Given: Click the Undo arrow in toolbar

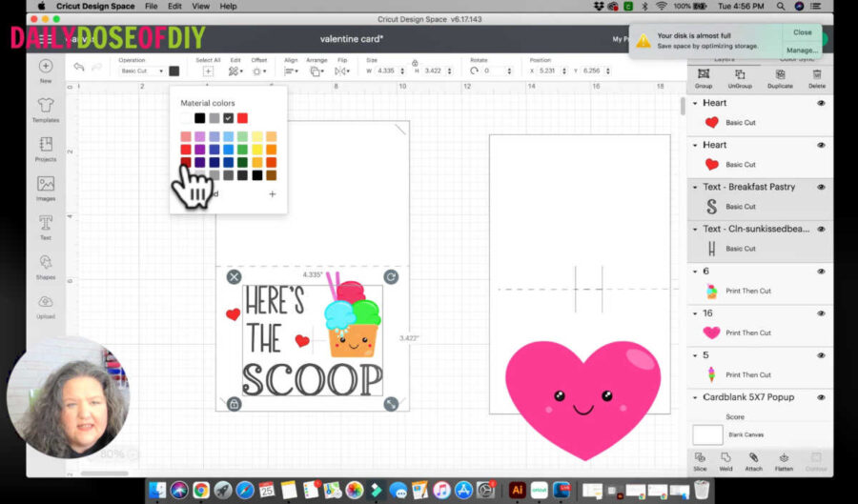Looking at the screenshot, I should click(x=79, y=67).
